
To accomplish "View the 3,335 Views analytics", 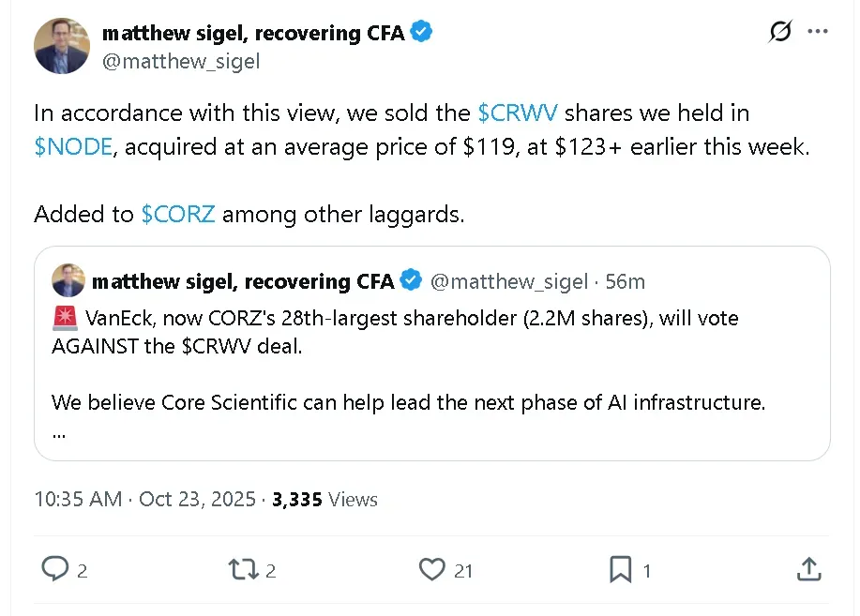I will pyautogui.click(x=324, y=499).
